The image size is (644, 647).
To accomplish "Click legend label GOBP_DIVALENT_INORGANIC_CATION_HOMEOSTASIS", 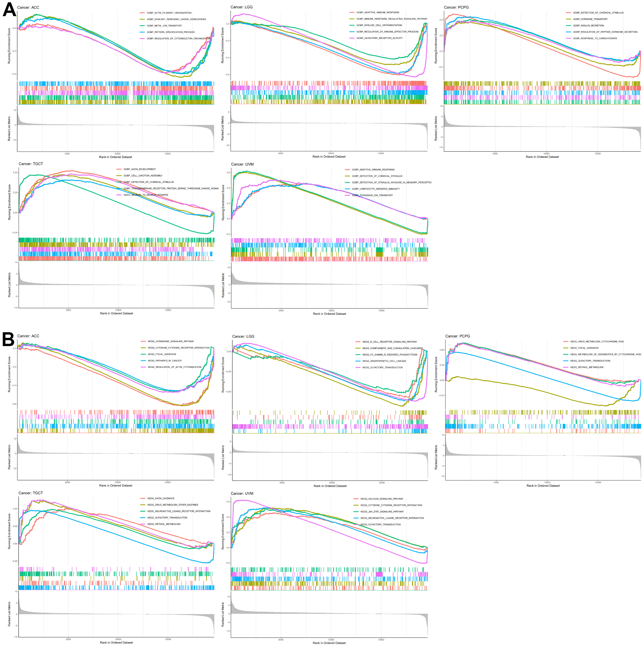I will coord(176,19).
